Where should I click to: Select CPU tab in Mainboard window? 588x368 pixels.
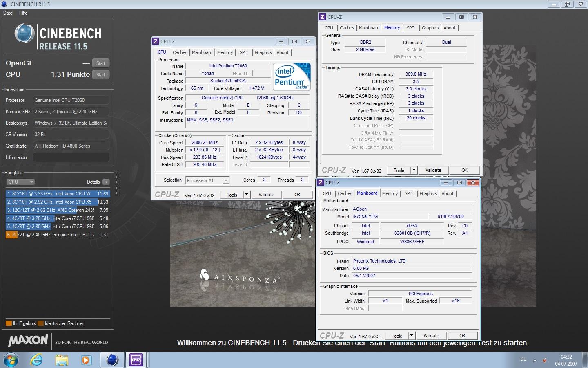tap(327, 193)
